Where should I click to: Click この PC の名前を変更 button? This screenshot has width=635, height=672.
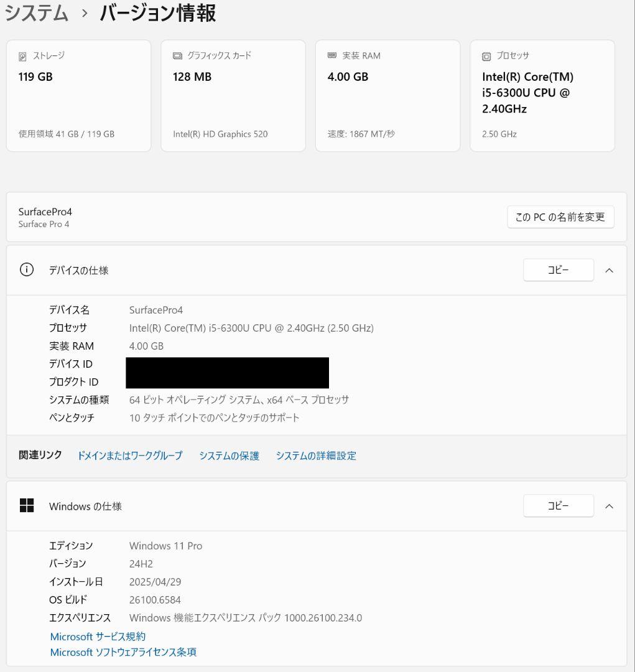560,217
